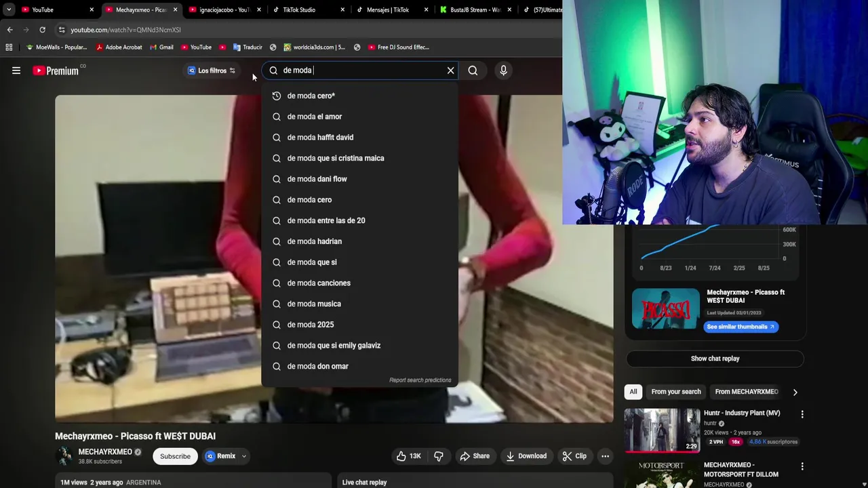Choose suggestion de moda que si cristina maica
The height and width of the screenshot is (488, 868).
360,158
